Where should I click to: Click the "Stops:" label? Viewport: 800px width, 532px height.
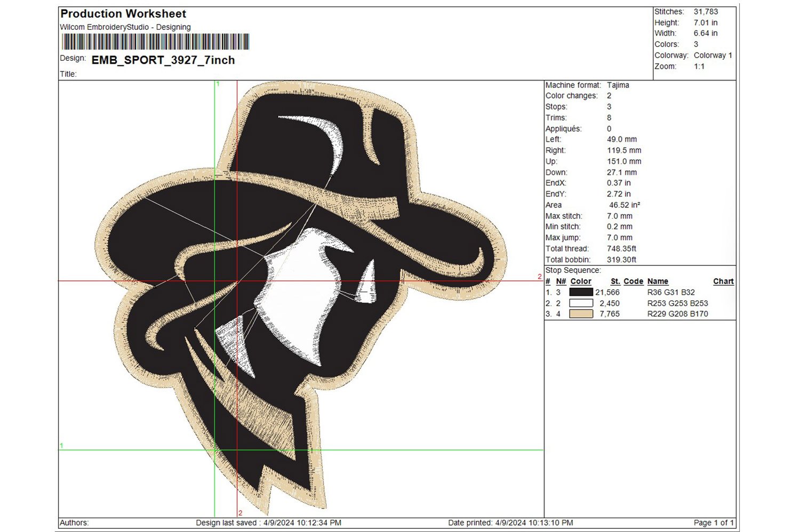tap(556, 107)
